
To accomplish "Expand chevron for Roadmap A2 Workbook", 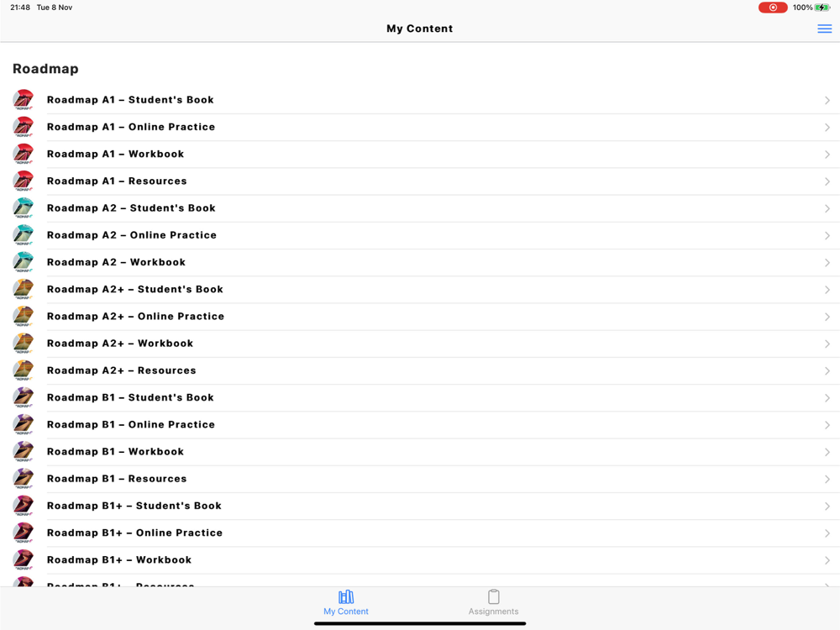I will point(827,262).
